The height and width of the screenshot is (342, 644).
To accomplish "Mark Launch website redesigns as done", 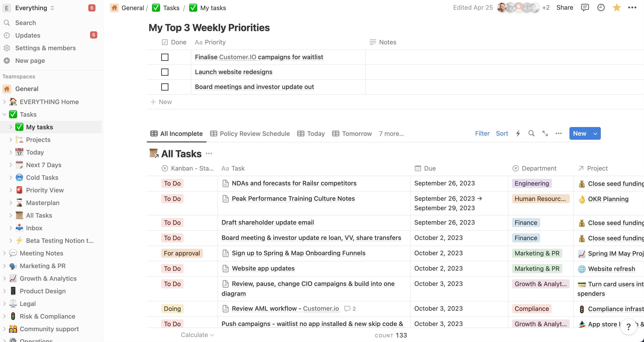I will click(165, 72).
